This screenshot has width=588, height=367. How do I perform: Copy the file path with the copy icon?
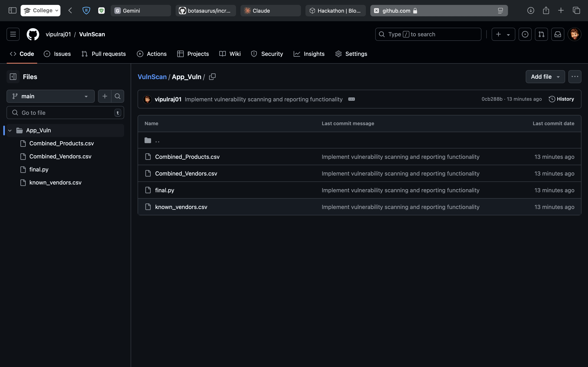(x=212, y=77)
